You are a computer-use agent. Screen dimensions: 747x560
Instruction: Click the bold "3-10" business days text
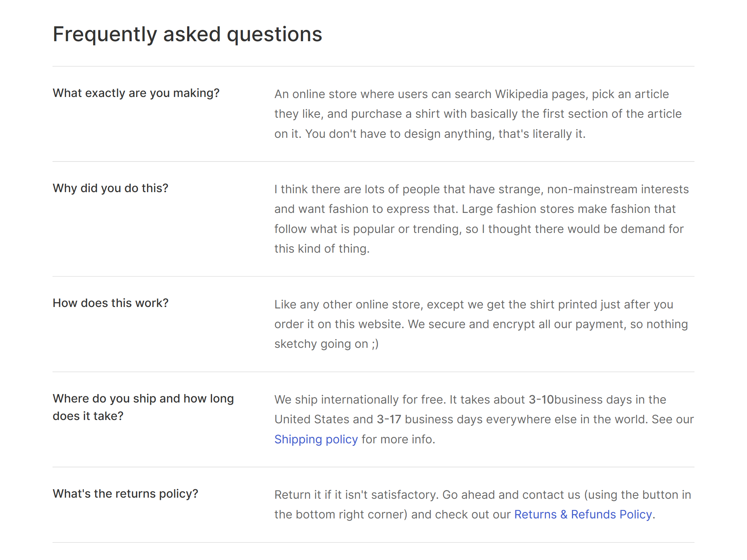pos(541,400)
